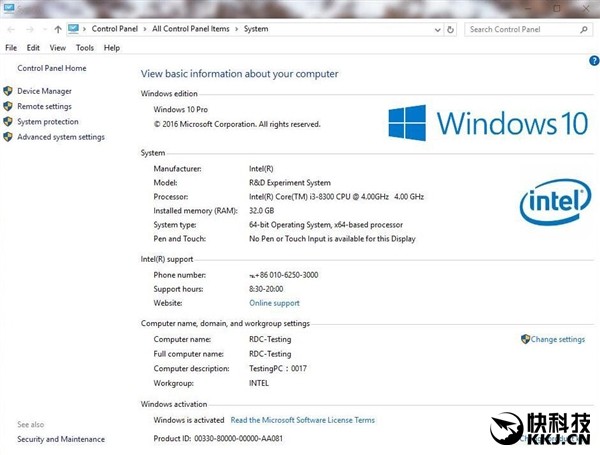
Task: Expand chevron after All Control Panel Items
Action: (x=236, y=29)
